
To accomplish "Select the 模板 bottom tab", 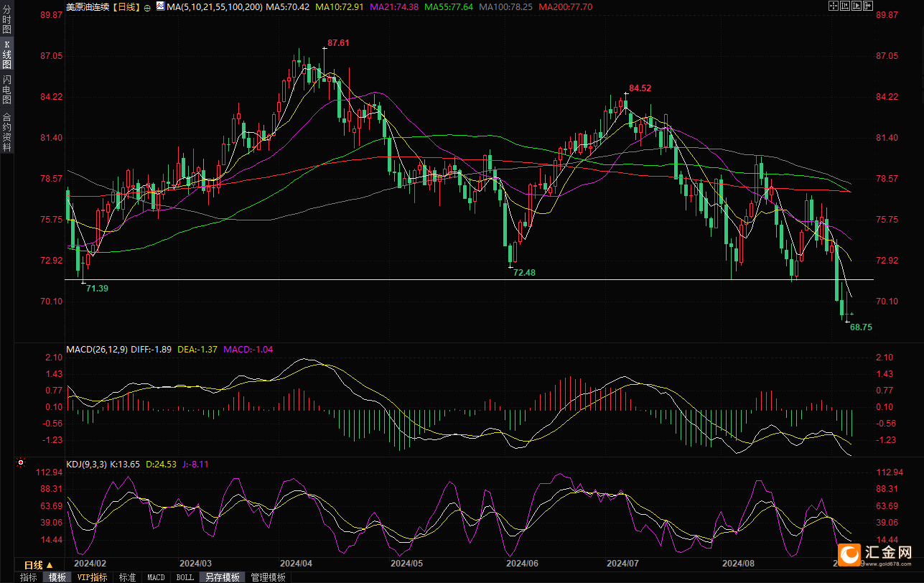I will pos(57,577).
